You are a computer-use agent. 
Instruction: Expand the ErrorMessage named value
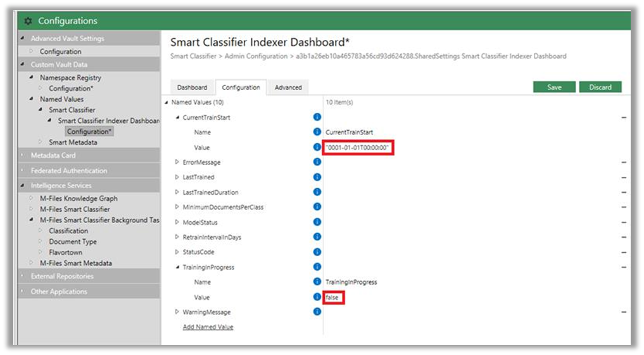click(177, 162)
